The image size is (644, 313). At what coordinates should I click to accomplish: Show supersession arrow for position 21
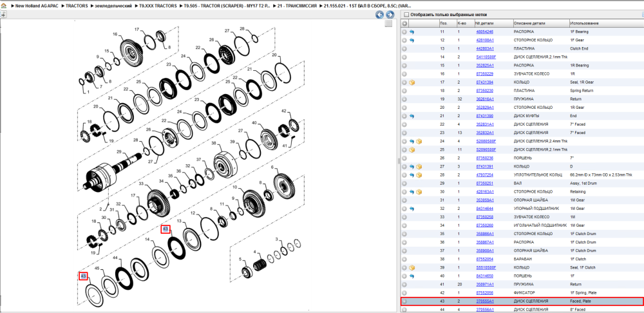pyautogui.click(x=412, y=116)
